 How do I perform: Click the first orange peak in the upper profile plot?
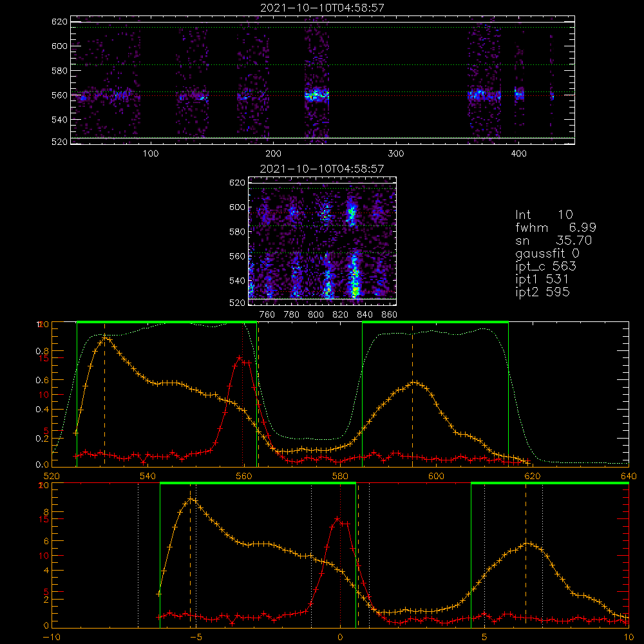tap(105, 337)
